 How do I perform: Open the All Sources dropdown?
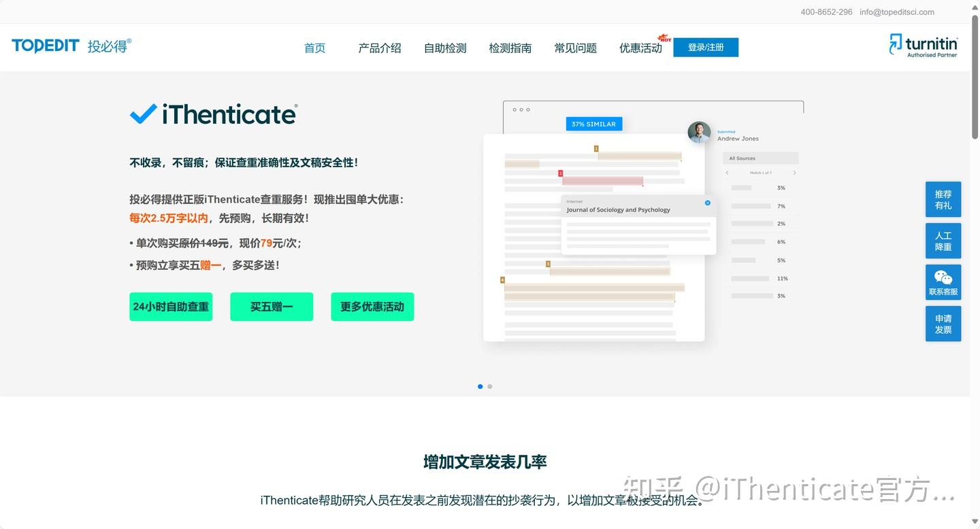point(760,158)
